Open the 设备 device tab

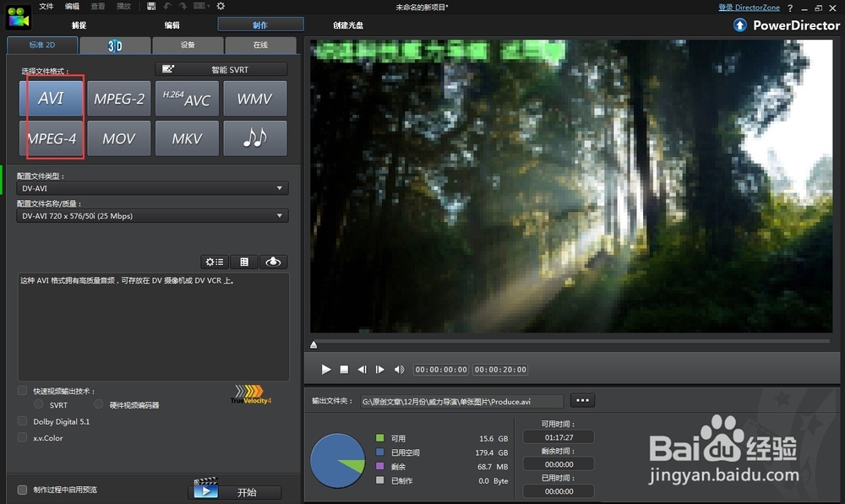coord(188,46)
